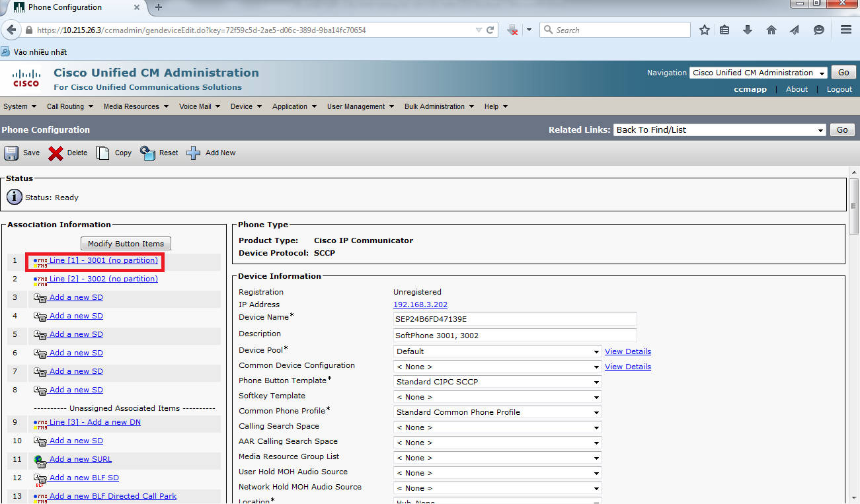860x504 pixels.
Task: Click the speed dial icon in row 3
Action: coord(40,298)
